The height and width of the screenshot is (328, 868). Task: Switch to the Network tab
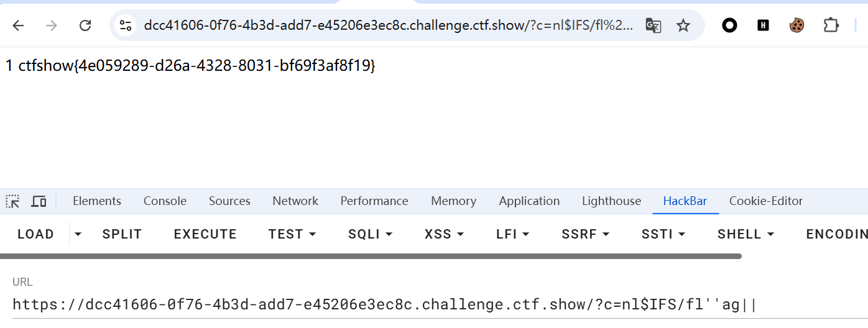(295, 201)
